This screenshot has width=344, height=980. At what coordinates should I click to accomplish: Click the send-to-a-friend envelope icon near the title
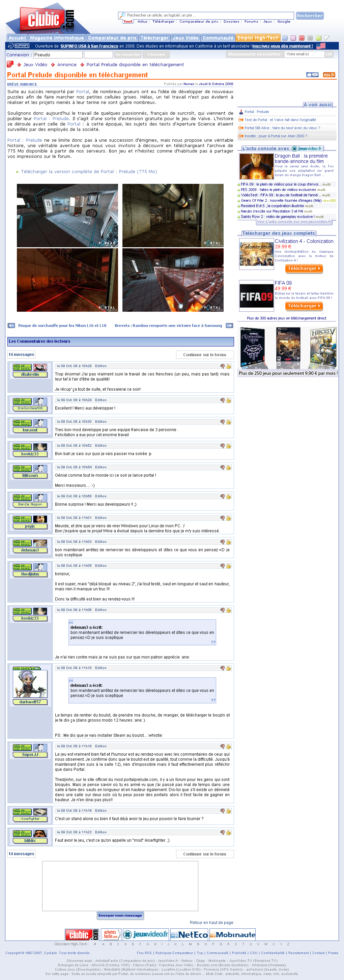[312, 75]
